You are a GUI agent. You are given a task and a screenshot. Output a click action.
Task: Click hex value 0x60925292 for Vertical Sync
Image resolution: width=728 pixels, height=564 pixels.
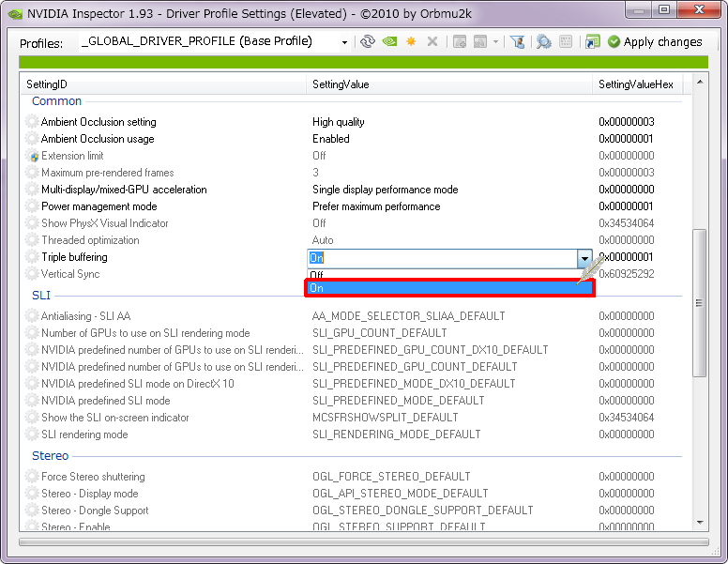pos(627,274)
